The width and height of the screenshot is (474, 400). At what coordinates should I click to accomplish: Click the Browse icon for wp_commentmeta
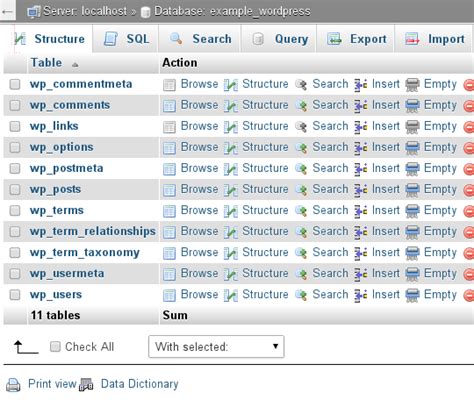[169, 85]
